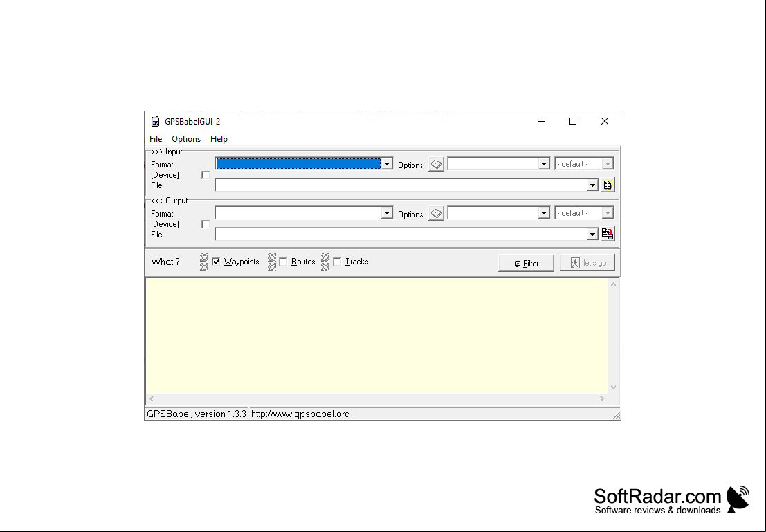
Task: Expand the Output File history dropdown
Action: point(592,235)
